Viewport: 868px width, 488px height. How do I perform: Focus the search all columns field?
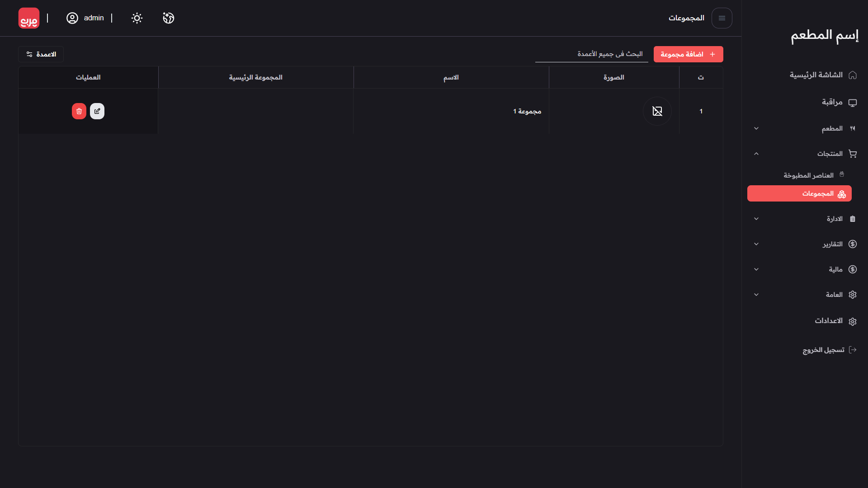tap(591, 54)
